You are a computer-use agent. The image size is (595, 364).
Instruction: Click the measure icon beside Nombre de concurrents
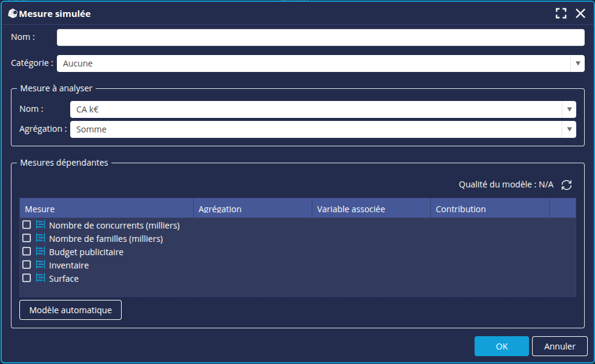click(x=41, y=225)
